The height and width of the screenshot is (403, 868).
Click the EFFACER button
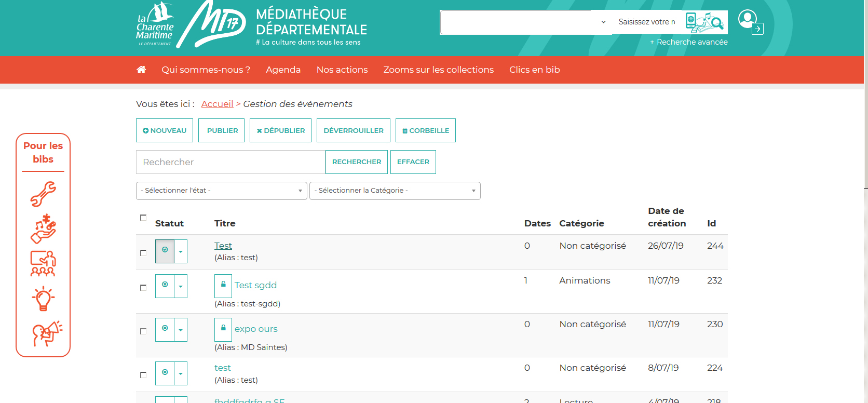413,162
